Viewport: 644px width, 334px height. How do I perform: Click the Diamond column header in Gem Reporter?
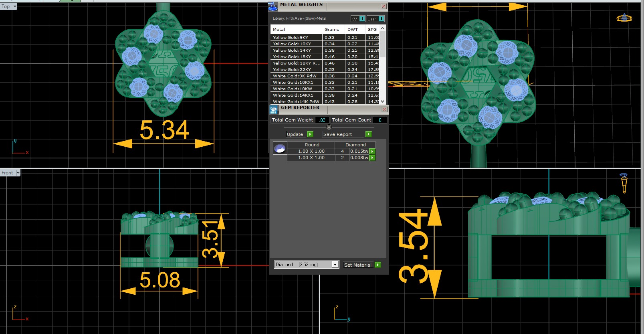(355, 145)
